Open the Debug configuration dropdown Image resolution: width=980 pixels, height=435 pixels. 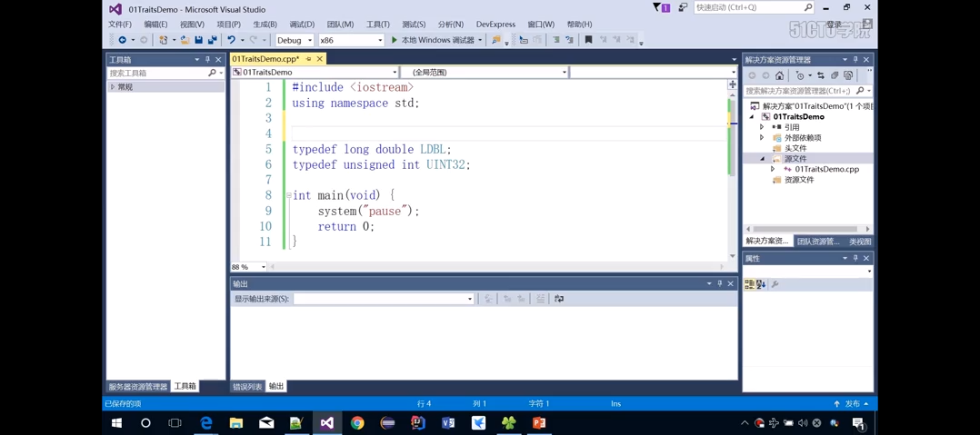tap(295, 40)
